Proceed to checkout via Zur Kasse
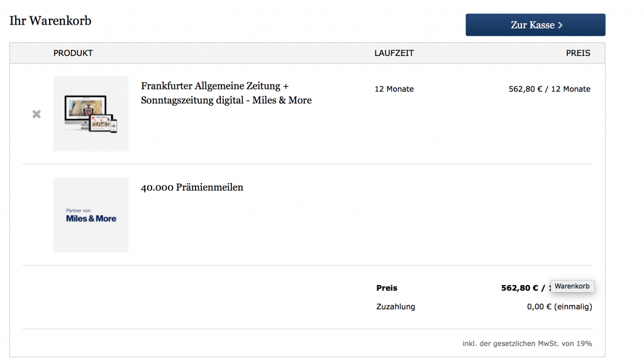644x360 pixels. point(535,25)
